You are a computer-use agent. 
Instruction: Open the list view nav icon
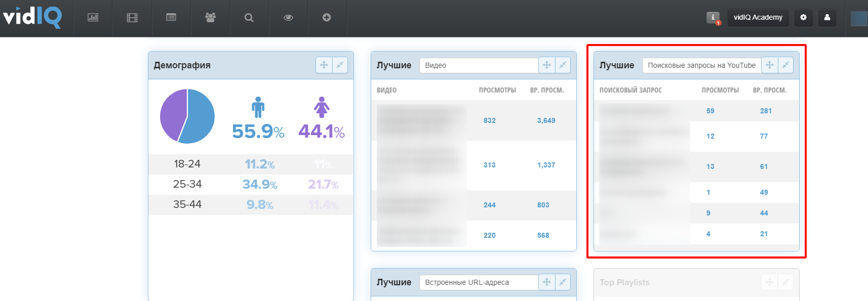[171, 17]
